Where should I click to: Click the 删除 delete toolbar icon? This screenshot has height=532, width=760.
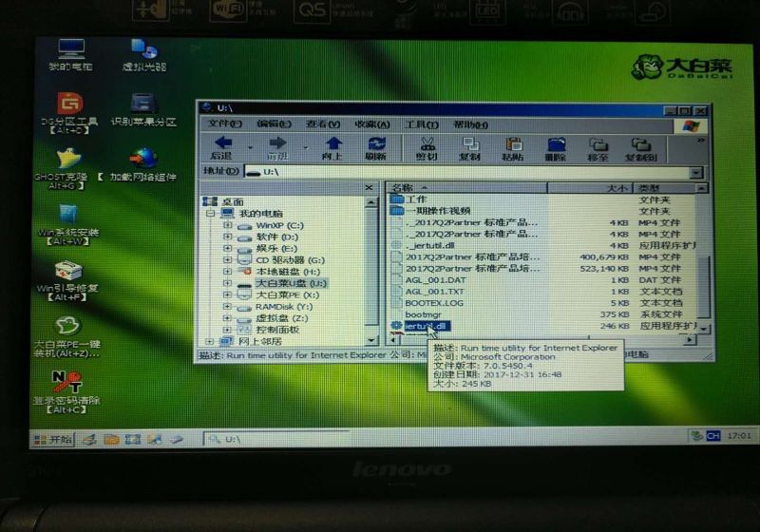tap(556, 148)
